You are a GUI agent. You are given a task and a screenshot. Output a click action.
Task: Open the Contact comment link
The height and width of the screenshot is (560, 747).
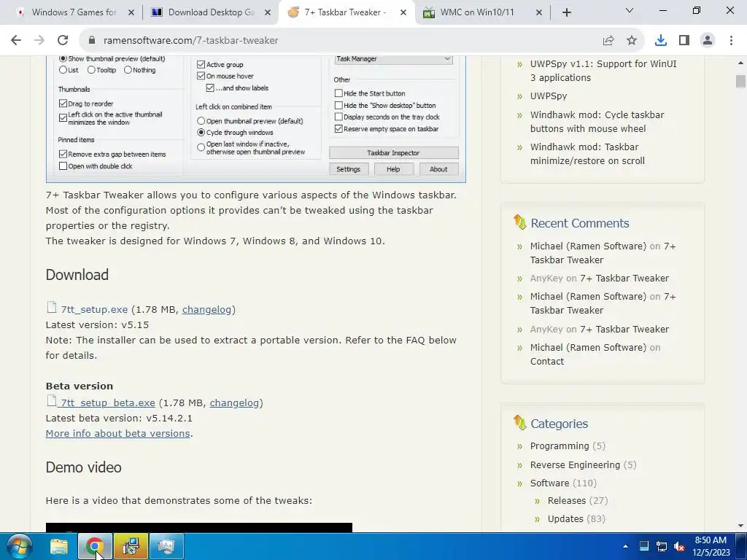pos(547,362)
